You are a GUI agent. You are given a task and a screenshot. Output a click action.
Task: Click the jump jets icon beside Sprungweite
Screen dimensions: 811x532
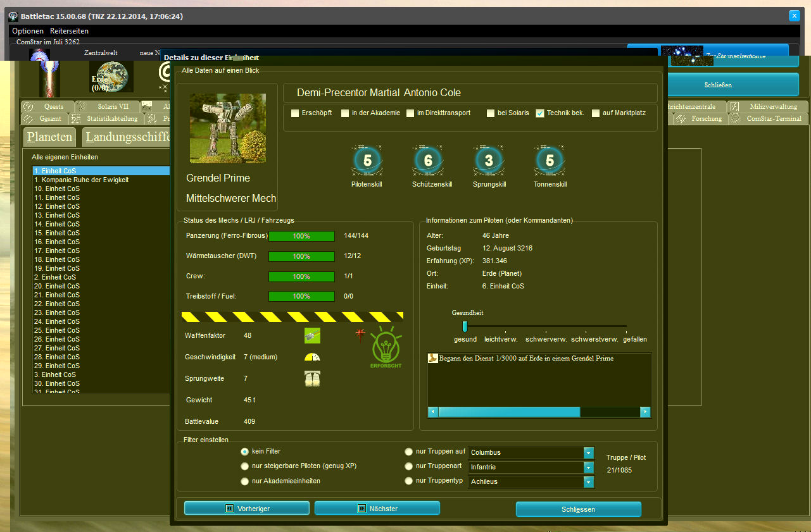point(312,378)
